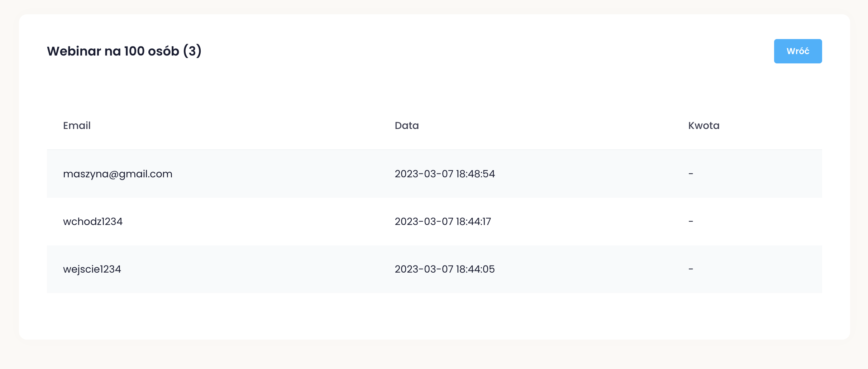Click the number 100 in the heading

point(134,51)
